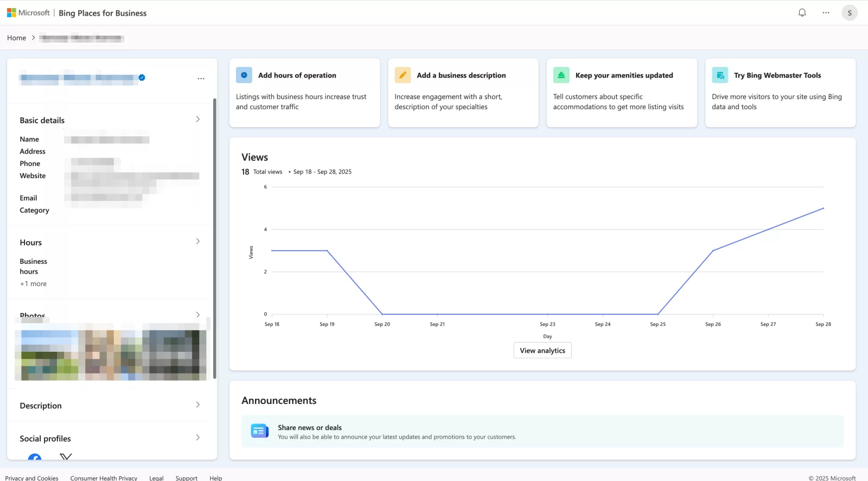Screen dimensions: 868x481
Task: Click the View analytics button
Action: (x=542, y=350)
